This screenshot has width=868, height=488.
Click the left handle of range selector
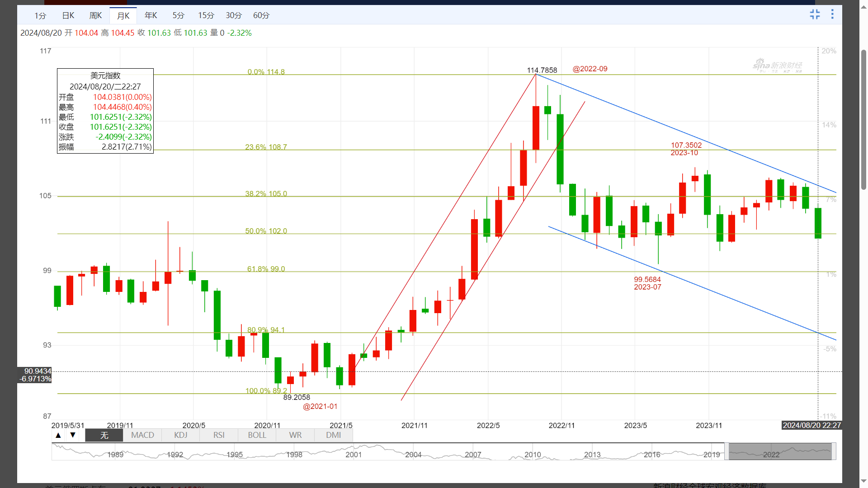(726, 451)
